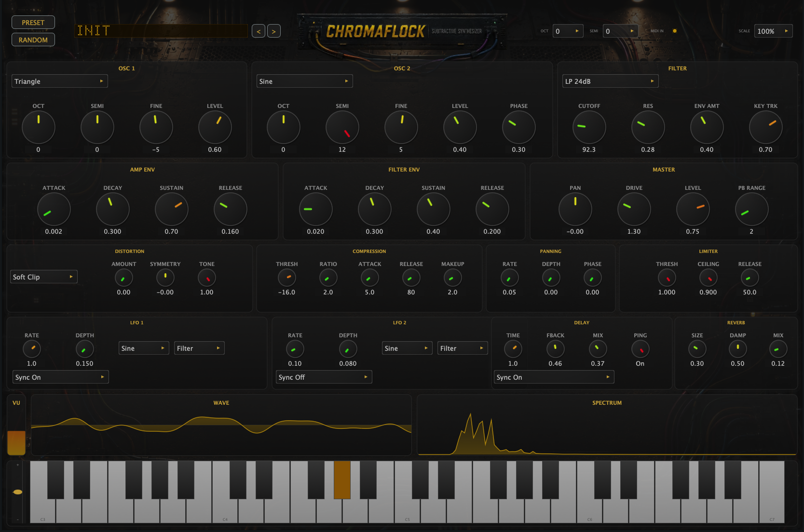
Task: Toggle the delay PING knob On
Action: pos(640,349)
